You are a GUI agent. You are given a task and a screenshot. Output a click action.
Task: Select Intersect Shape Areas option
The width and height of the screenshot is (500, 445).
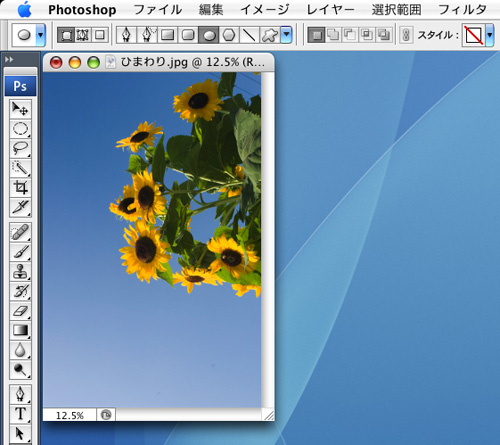[367, 35]
